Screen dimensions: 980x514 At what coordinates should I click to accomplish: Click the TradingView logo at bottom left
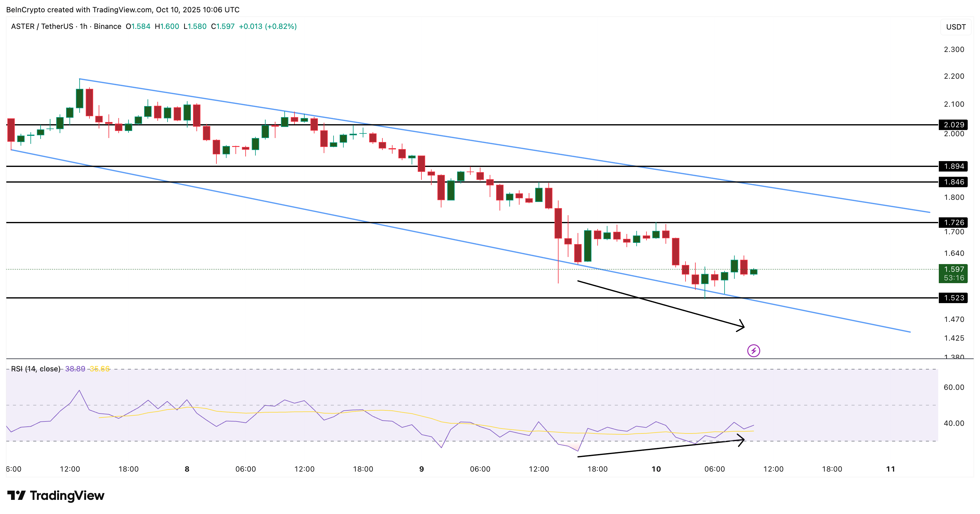57,496
